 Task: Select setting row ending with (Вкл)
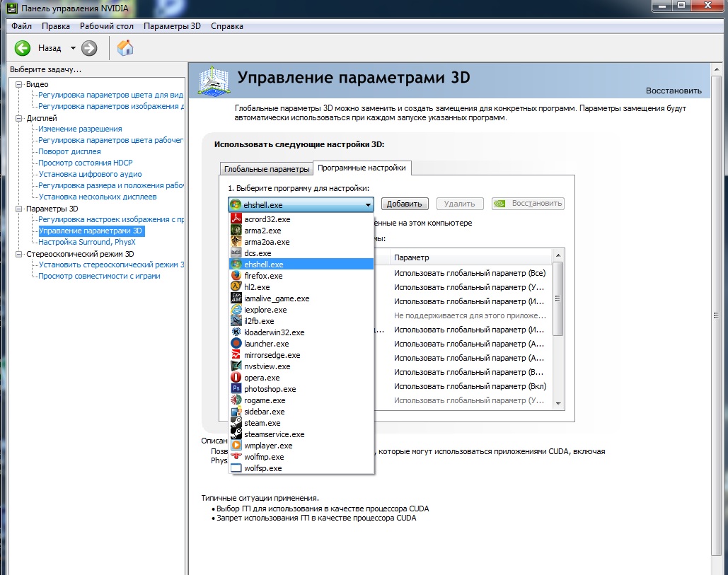pos(470,386)
